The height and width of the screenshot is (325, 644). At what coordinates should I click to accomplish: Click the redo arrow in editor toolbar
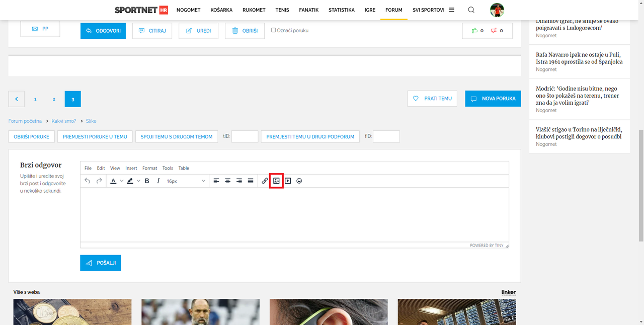click(99, 181)
